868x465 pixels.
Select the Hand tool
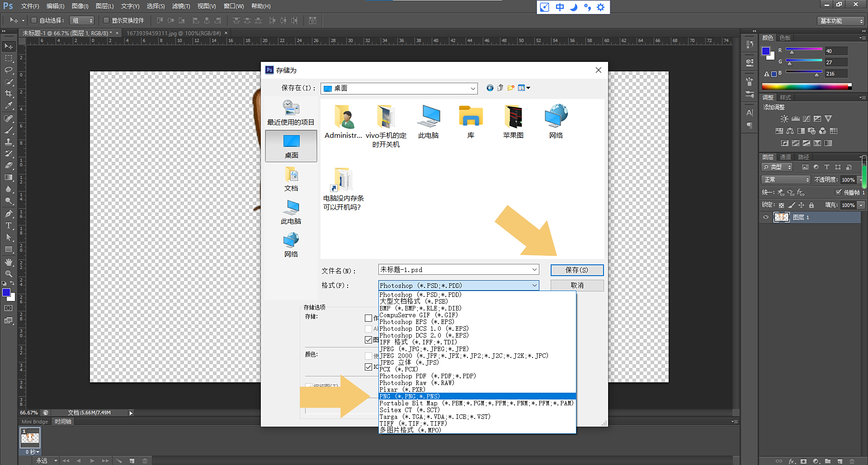click(9, 262)
